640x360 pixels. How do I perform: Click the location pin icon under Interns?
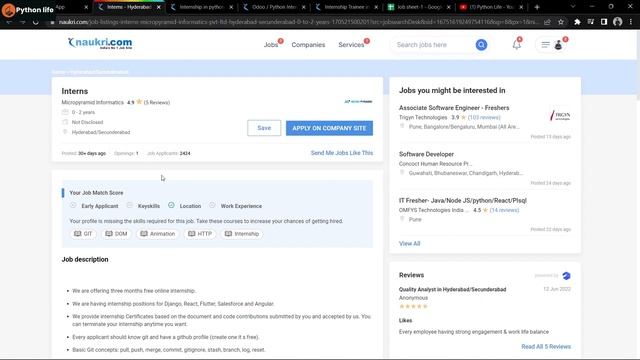65,132
